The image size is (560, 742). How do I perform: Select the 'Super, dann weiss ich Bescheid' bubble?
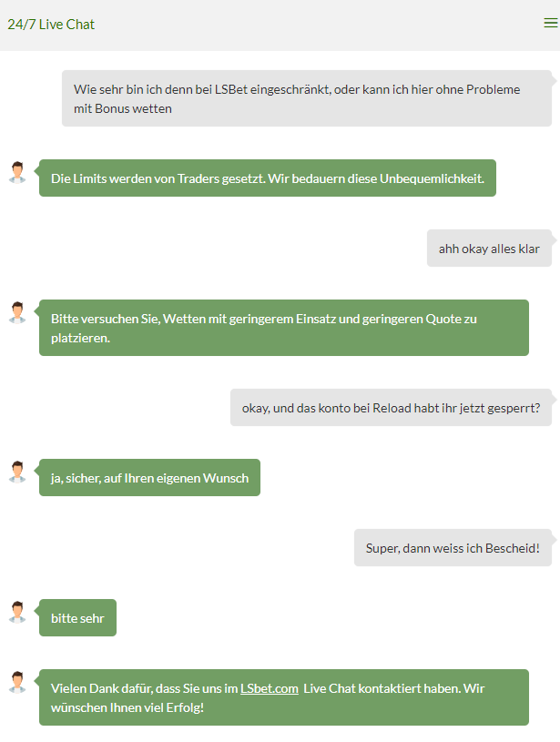(x=453, y=547)
